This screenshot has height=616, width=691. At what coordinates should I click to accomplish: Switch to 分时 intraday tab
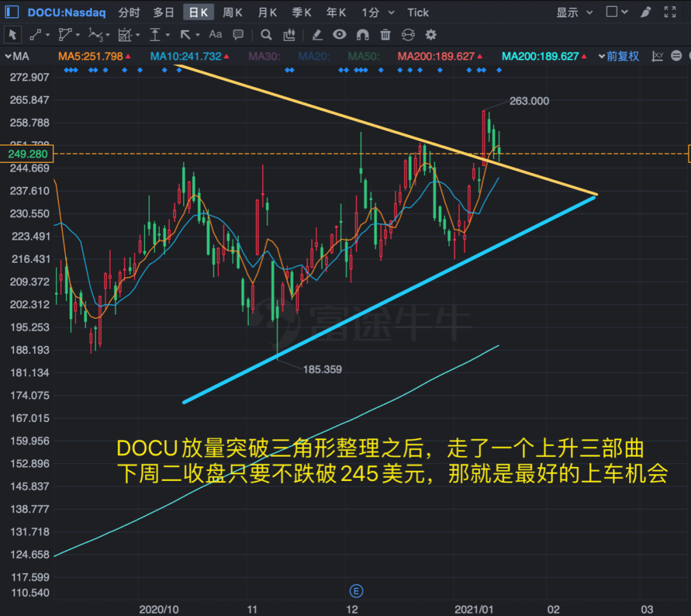coord(129,12)
